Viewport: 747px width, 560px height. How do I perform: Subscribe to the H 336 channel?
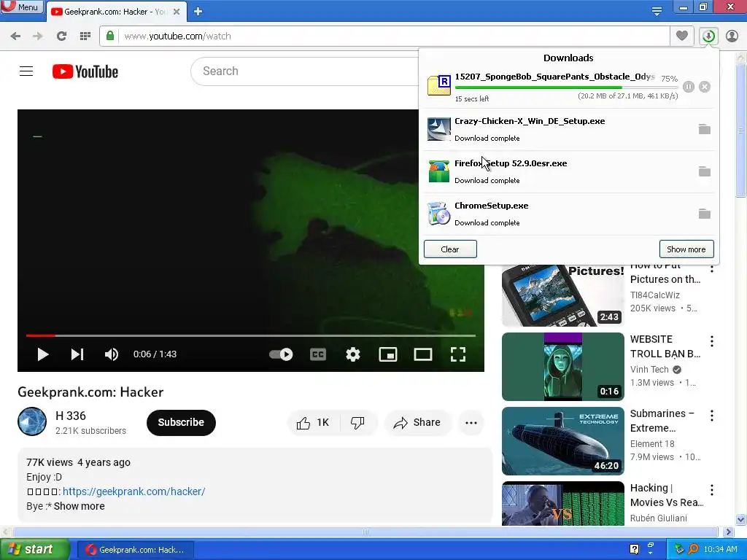[181, 422]
